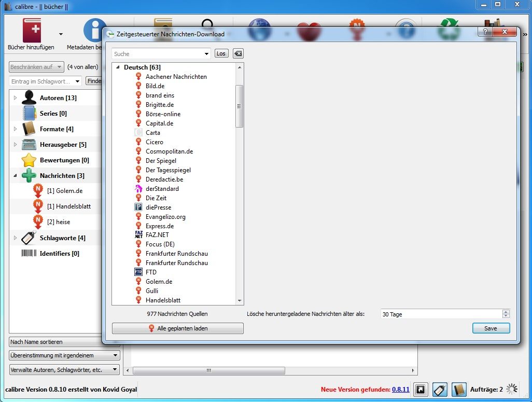The height and width of the screenshot is (402, 532).
Task: Click the Bücher hinzufügen red book icon
Action: 32,30
